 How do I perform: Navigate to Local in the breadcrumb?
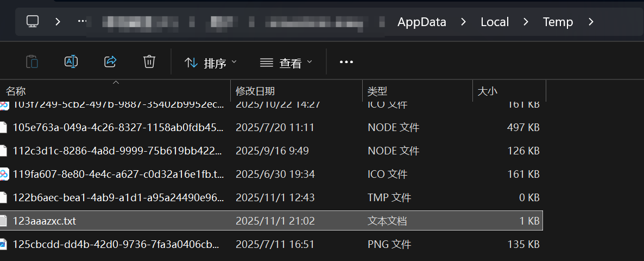(494, 22)
